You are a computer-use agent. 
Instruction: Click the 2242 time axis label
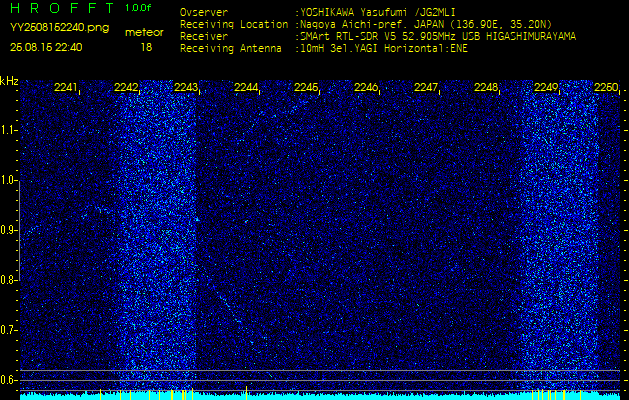click(126, 87)
